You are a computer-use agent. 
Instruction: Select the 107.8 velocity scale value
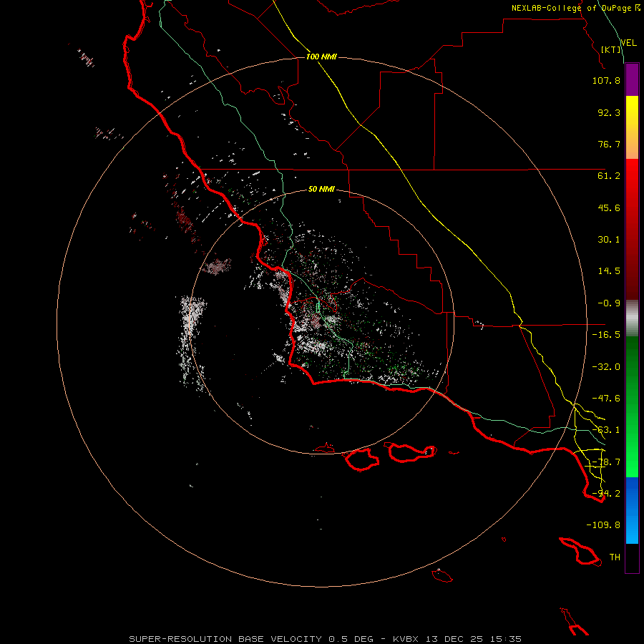point(606,80)
